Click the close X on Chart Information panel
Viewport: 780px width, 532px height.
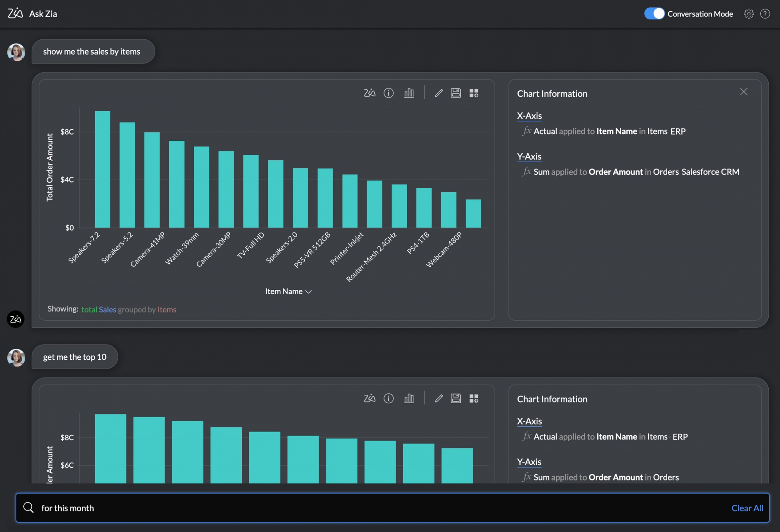[744, 91]
